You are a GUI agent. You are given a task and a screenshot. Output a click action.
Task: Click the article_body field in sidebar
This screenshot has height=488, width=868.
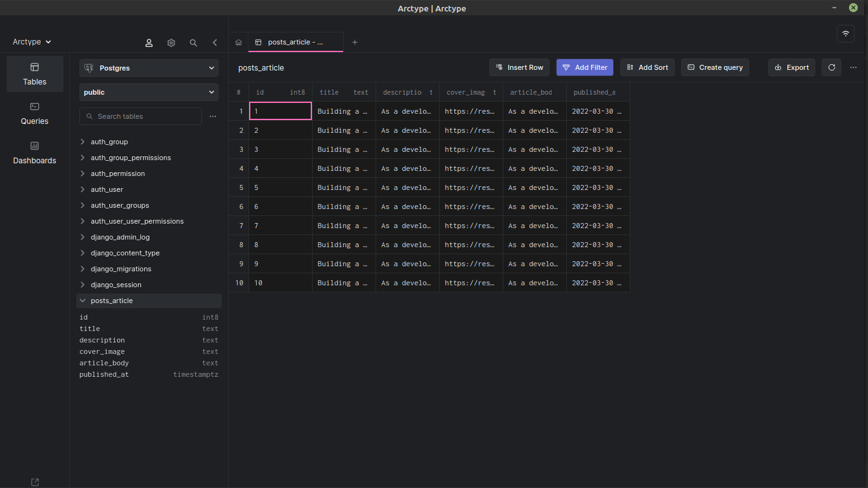pyautogui.click(x=149, y=363)
